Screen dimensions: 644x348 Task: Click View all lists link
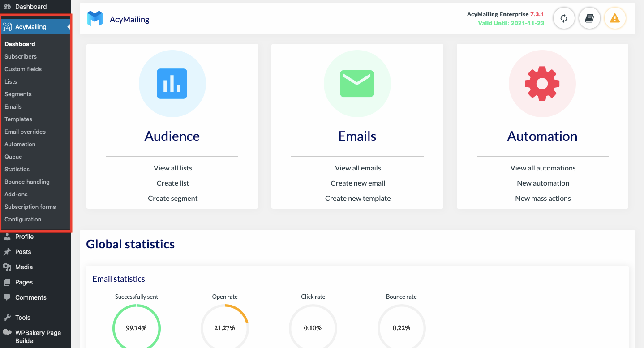click(x=173, y=168)
